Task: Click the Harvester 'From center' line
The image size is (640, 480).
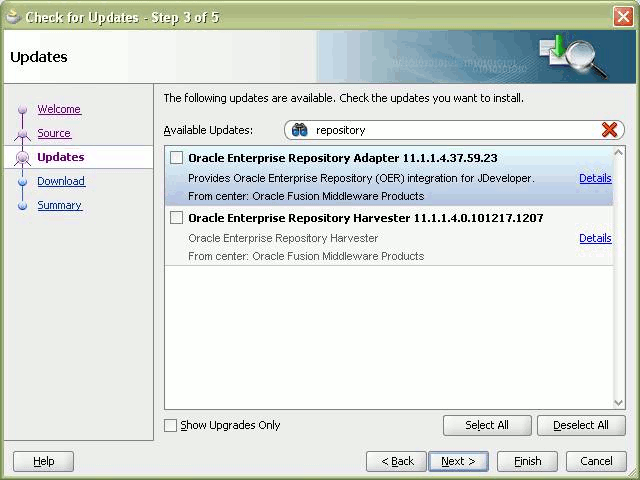Action: pos(306,256)
